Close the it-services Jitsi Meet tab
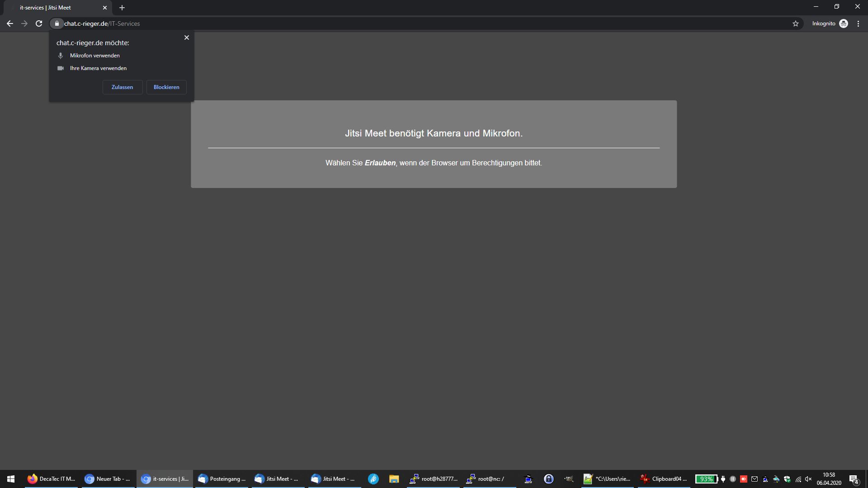This screenshot has height=488, width=868. point(105,8)
